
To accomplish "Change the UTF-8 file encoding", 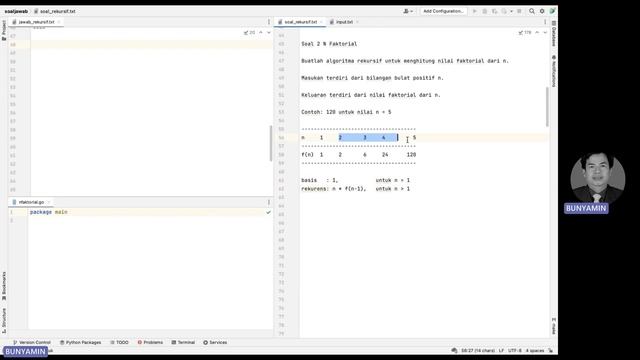I will pos(514,351).
